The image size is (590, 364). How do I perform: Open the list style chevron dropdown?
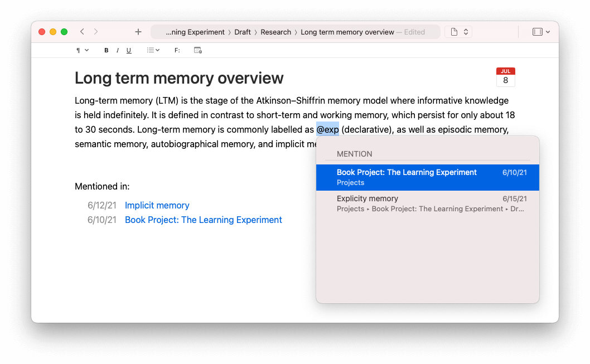(158, 50)
